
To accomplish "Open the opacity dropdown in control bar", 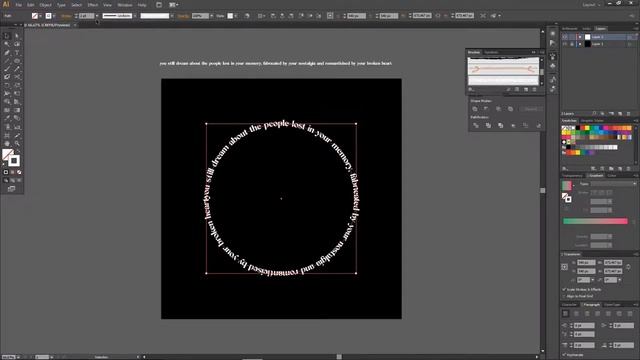I will point(211,16).
